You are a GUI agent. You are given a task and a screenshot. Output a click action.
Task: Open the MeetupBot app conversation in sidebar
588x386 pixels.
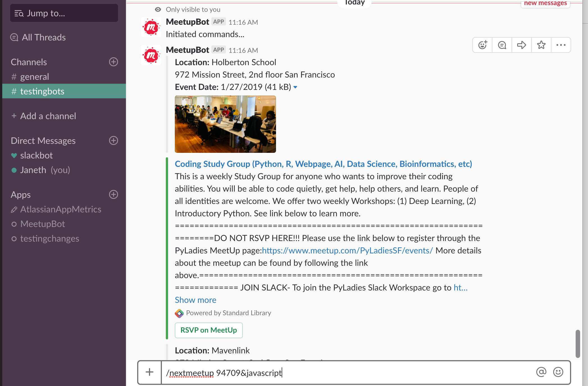(42, 224)
